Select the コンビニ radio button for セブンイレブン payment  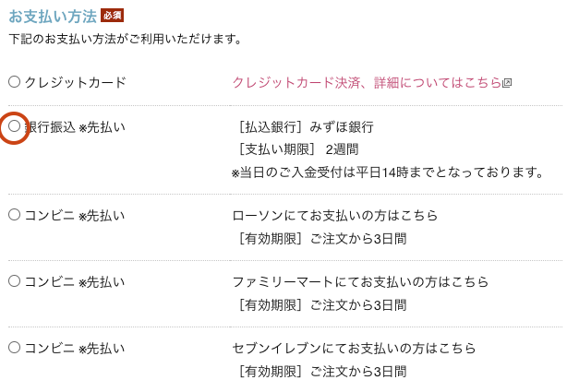(x=14, y=348)
